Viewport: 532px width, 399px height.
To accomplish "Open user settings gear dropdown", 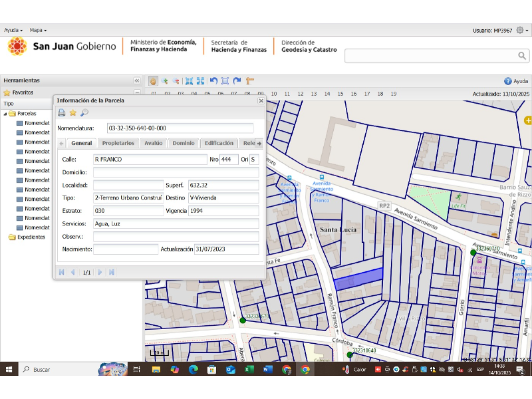I will pos(522,30).
